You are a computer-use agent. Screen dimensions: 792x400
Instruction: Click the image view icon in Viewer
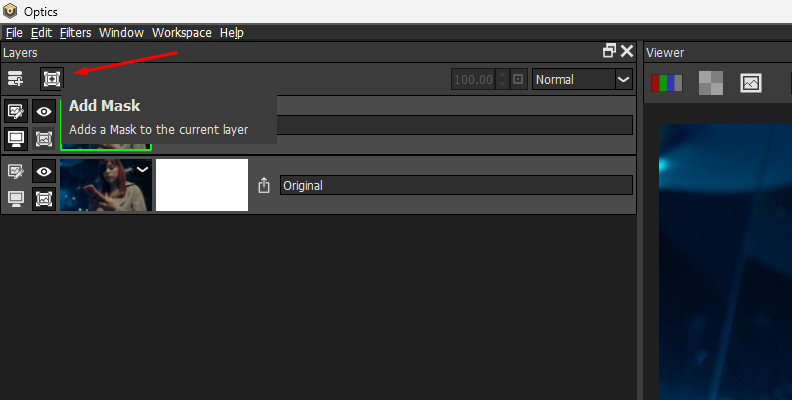click(751, 82)
